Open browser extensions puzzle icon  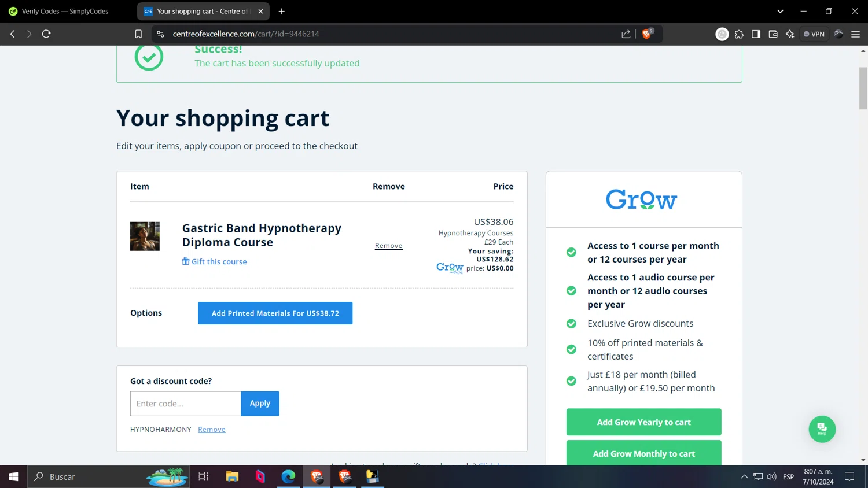(x=739, y=34)
